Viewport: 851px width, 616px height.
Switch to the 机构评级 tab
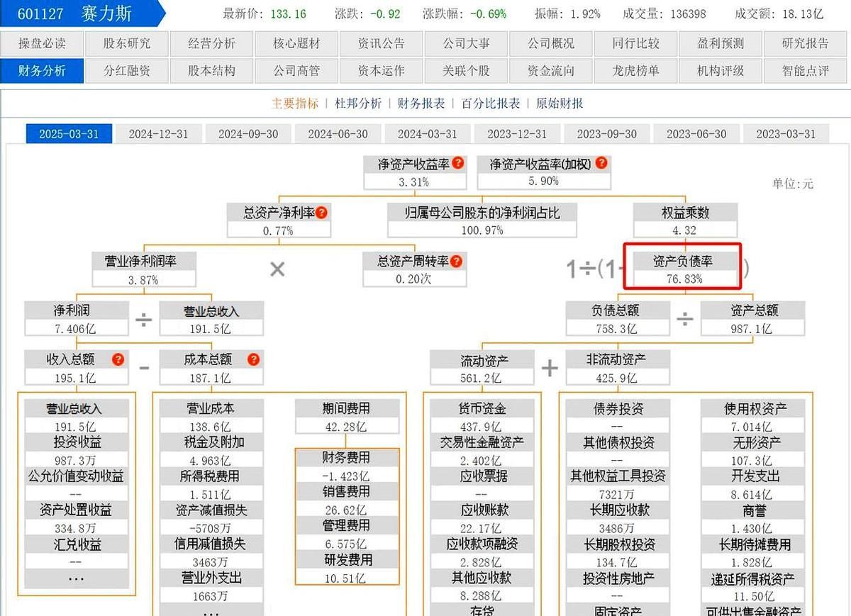(721, 70)
